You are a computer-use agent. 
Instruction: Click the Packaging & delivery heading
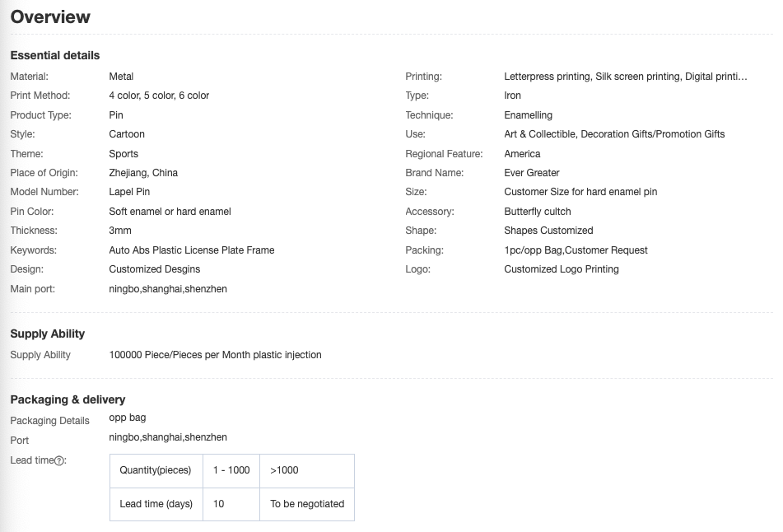pos(68,399)
